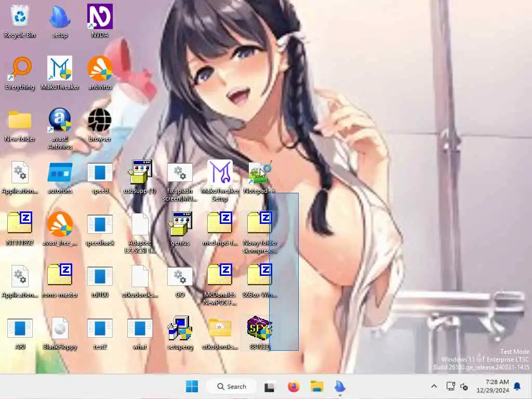Open the Windows Start menu
Screen dimensions: 532x399
click(x=192, y=387)
